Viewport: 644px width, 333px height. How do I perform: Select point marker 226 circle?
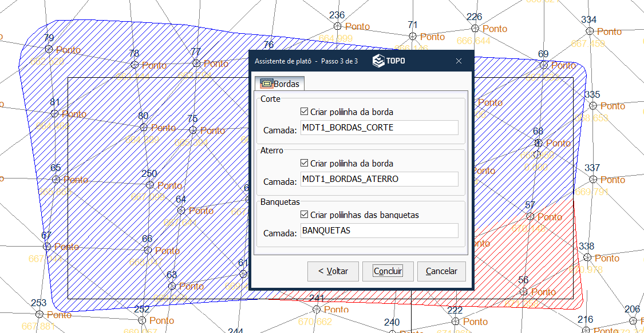point(475,28)
